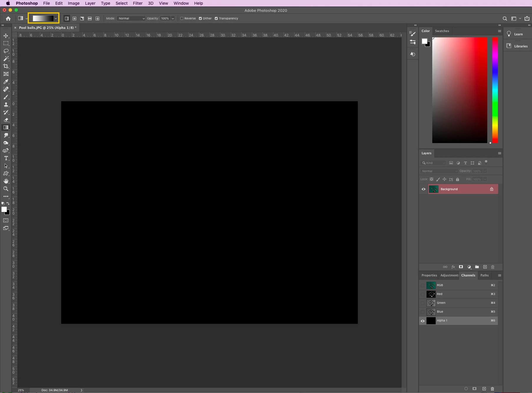Open the Image menu
This screenshot has width=532, height=393.
tap(74, 3)
